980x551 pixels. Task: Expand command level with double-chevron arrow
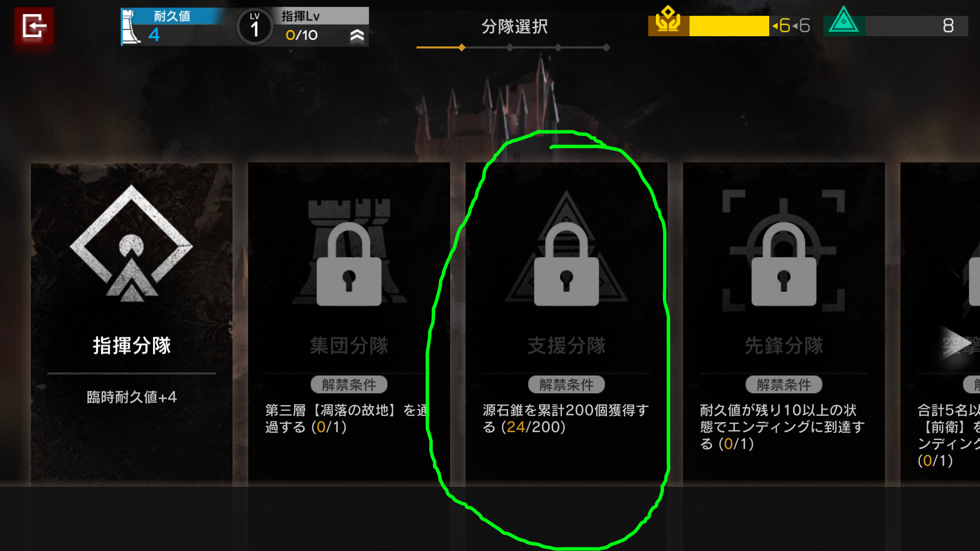(x=357, y=35)
